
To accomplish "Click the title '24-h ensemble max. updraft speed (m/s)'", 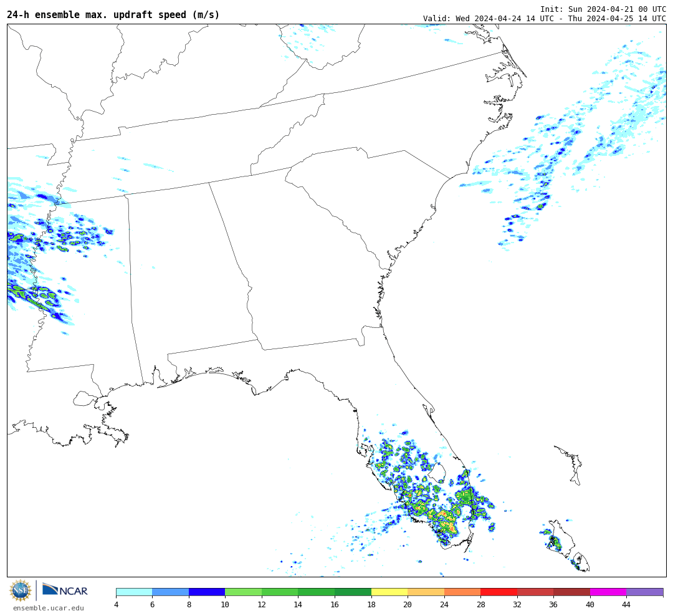I will click(x=113, y=15).
